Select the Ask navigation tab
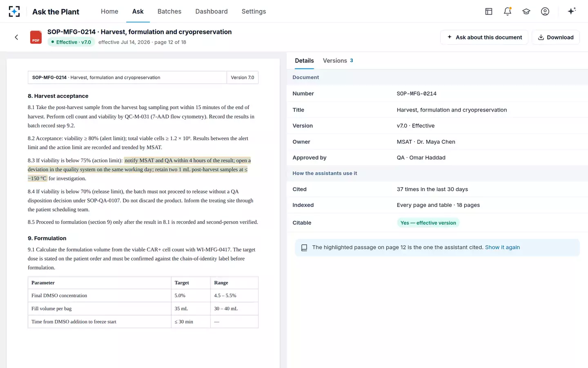The image size is (588, 368). pyautogui.click(x=138, y=11)
